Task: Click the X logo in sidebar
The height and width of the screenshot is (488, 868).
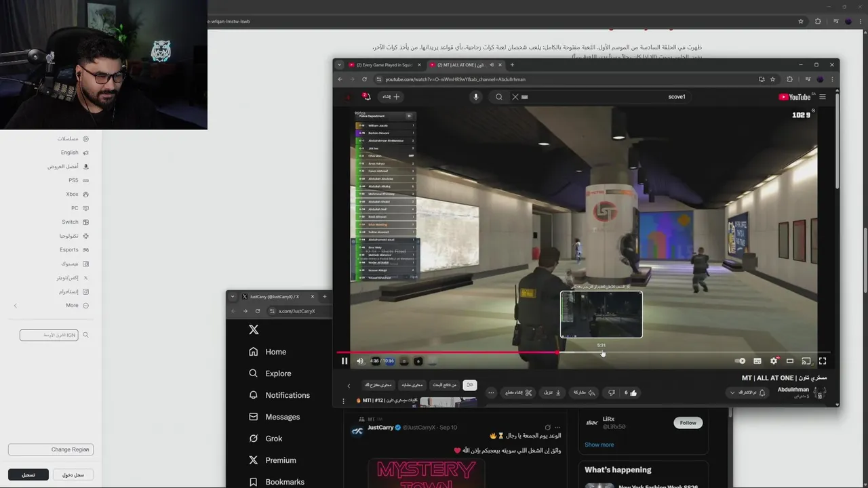Action: pos(254,330)
